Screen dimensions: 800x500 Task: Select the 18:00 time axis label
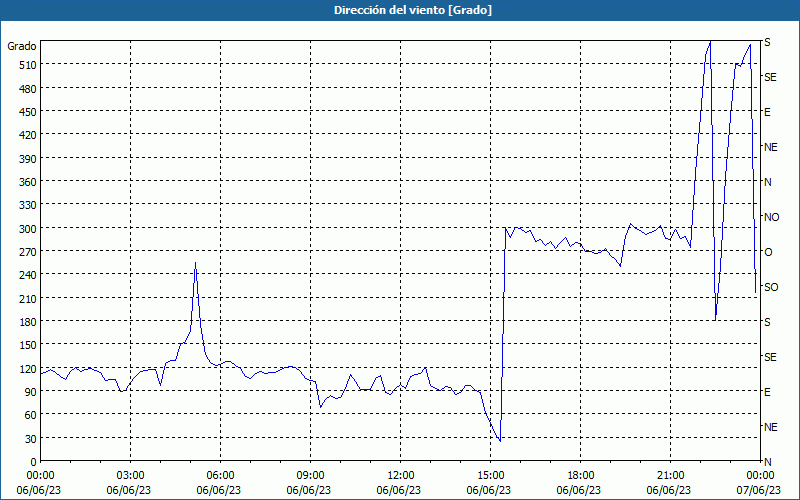(580, 476)
